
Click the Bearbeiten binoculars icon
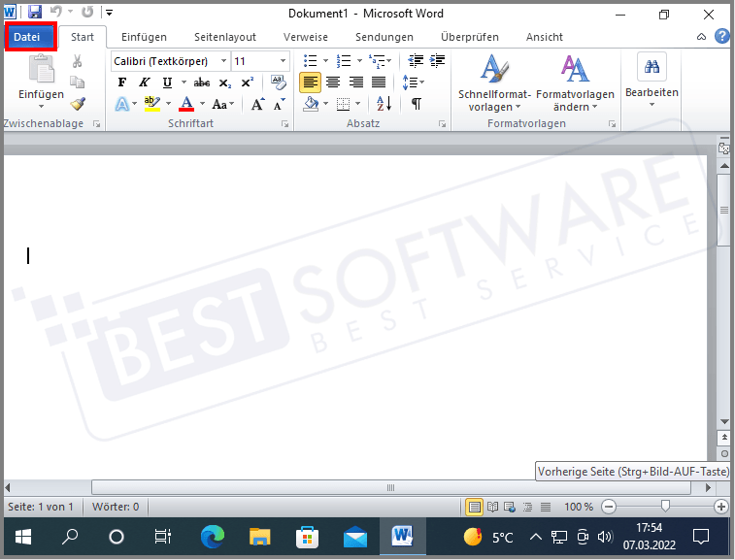point(651,68)
